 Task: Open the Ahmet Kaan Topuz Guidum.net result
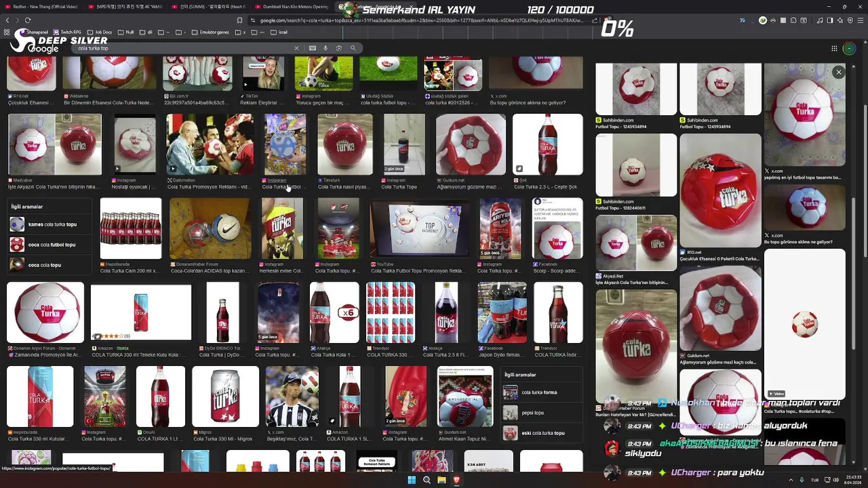(x=465, y=396)
